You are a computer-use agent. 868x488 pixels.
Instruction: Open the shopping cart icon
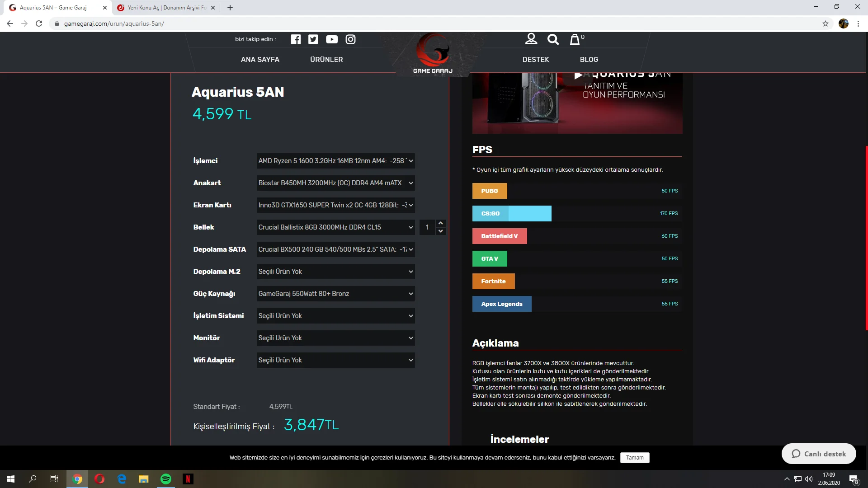click(x=575, y=39)
